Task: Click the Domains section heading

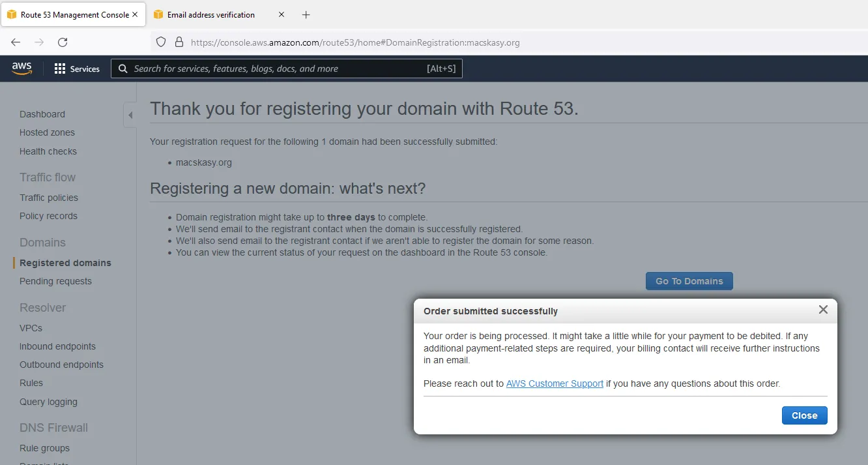Action: pos(42,243)
